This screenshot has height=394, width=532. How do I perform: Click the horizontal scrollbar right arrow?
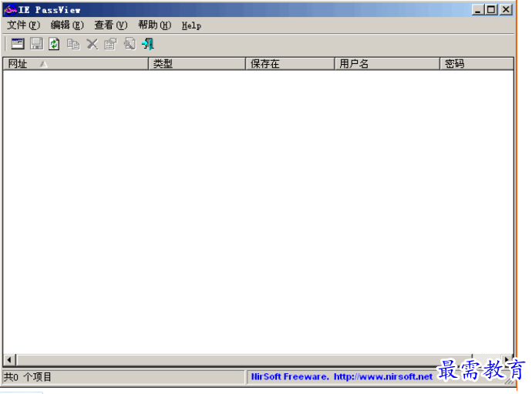[x=507, y=359]
